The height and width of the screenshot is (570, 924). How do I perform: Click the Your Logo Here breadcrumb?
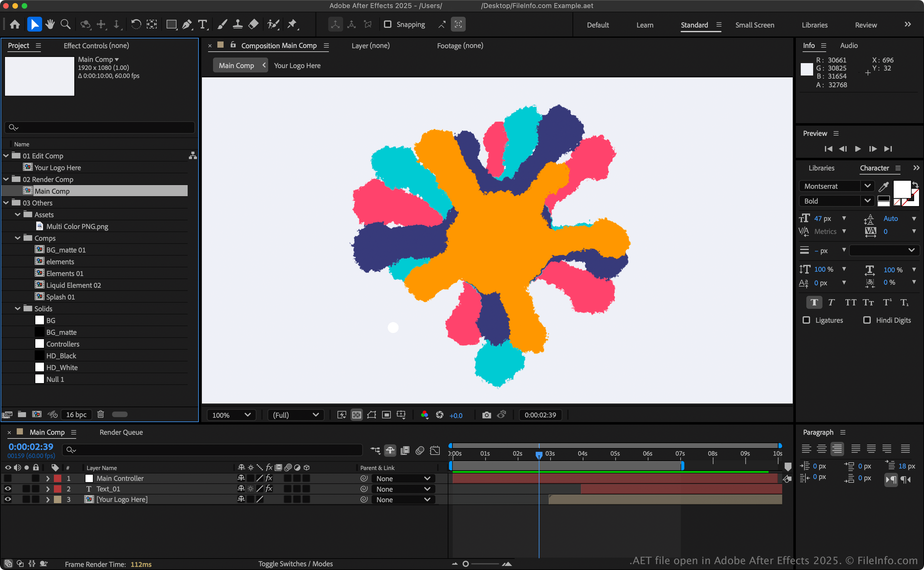click(297, 66)
